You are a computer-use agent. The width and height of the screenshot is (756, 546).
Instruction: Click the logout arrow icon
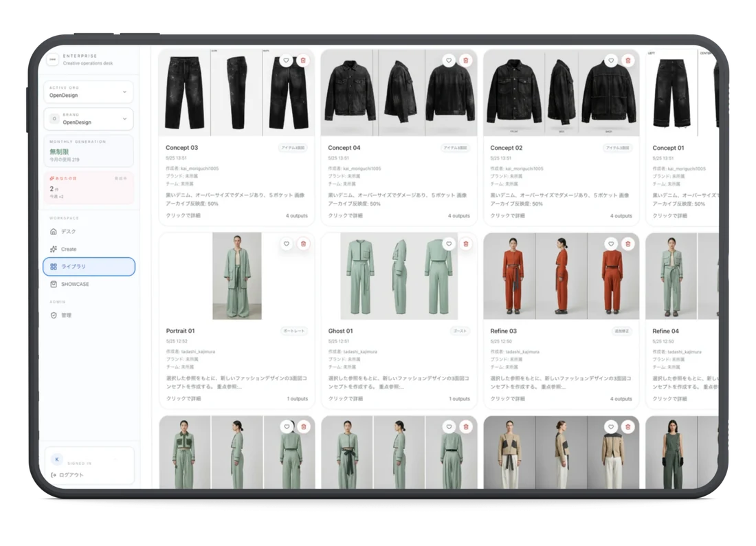click(x=54, y=475)
